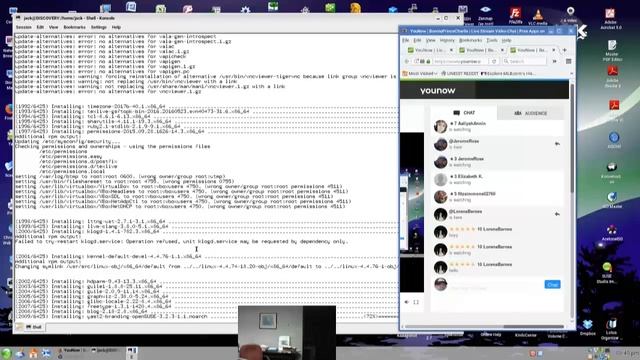This screenshot has height=360, width=640.
Task: Go back in Firefox navigation
Action: [407, 61]
